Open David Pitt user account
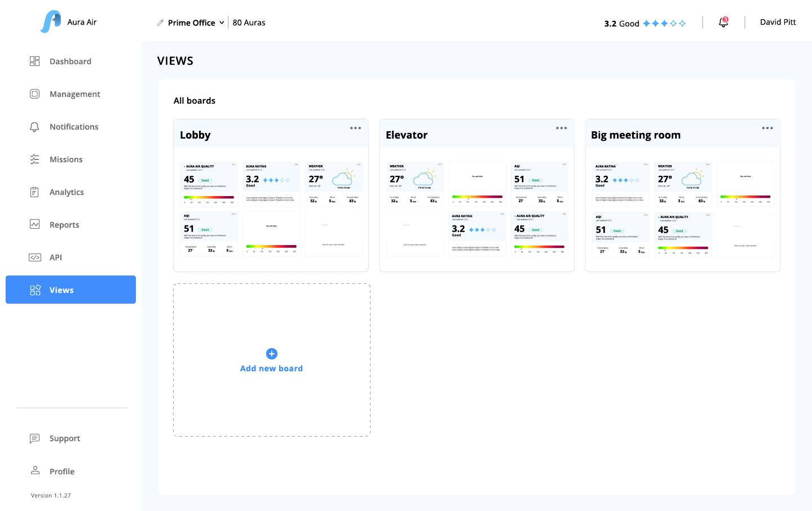The width and height of the screenshot is (812, 511). tap(778, 22)
